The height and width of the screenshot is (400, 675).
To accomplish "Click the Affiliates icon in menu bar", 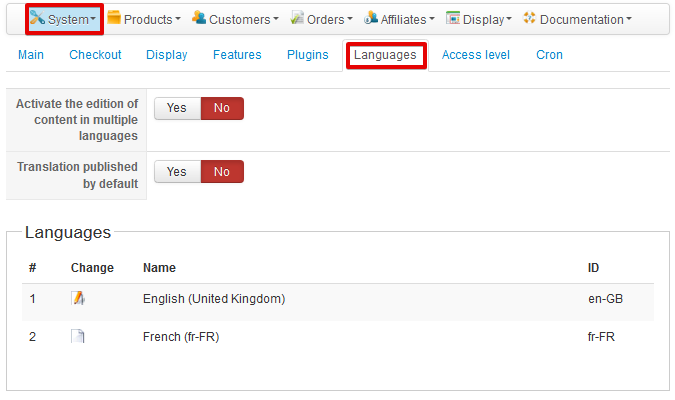I will click(x=371, y=18).
